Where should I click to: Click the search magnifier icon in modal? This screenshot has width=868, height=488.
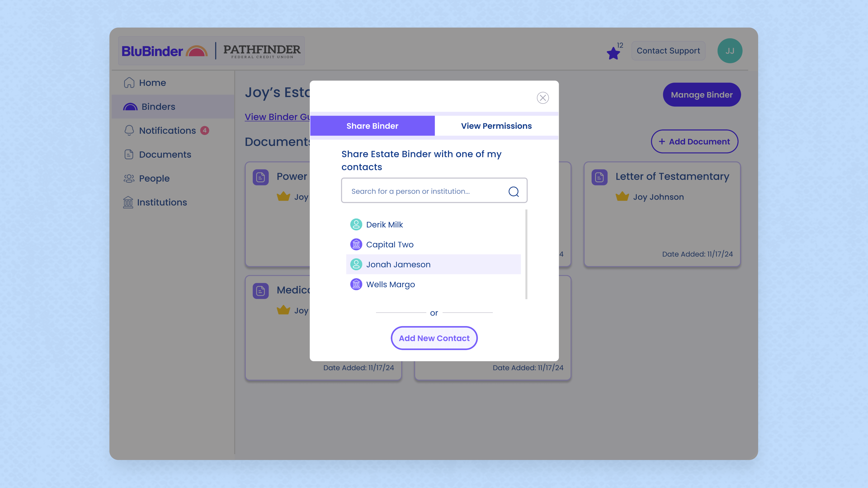[514, 191]
